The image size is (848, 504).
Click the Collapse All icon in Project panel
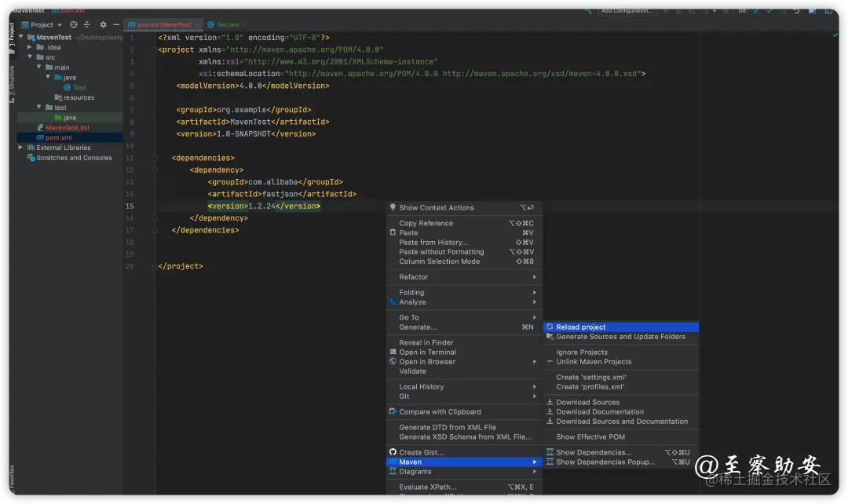(x=86, y=25)
